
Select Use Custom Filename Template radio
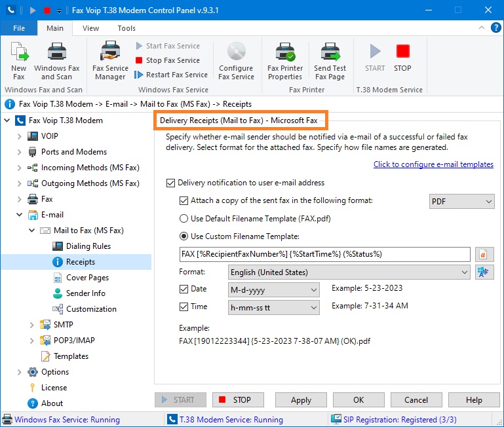pos(184,236)
